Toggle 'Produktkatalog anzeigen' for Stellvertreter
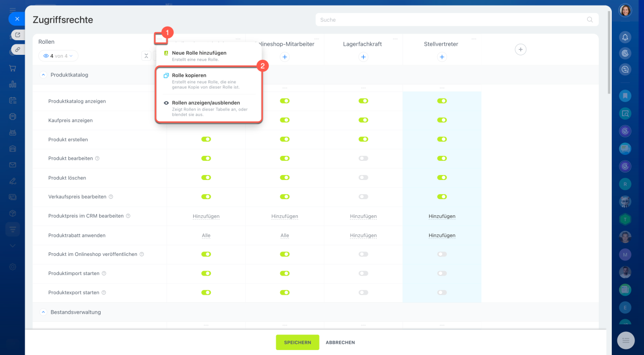This screenshot has width=644, height=355. coord(442,101)
